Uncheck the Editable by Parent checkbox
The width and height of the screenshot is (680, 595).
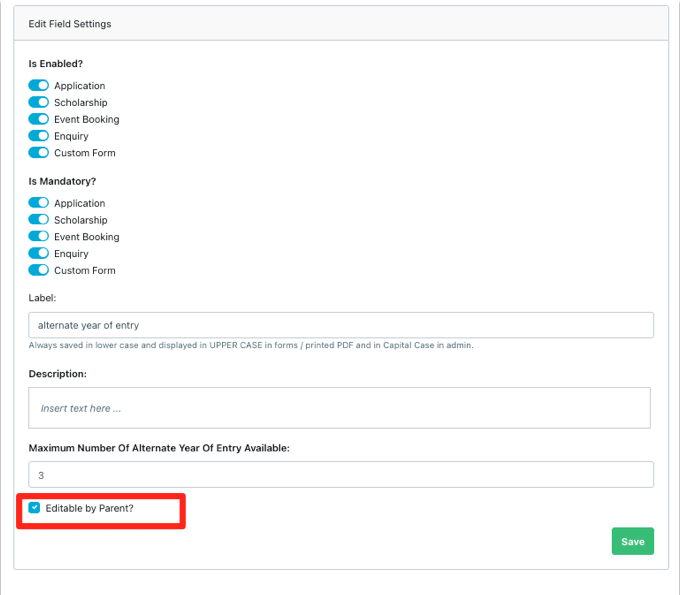coord(35,508)
